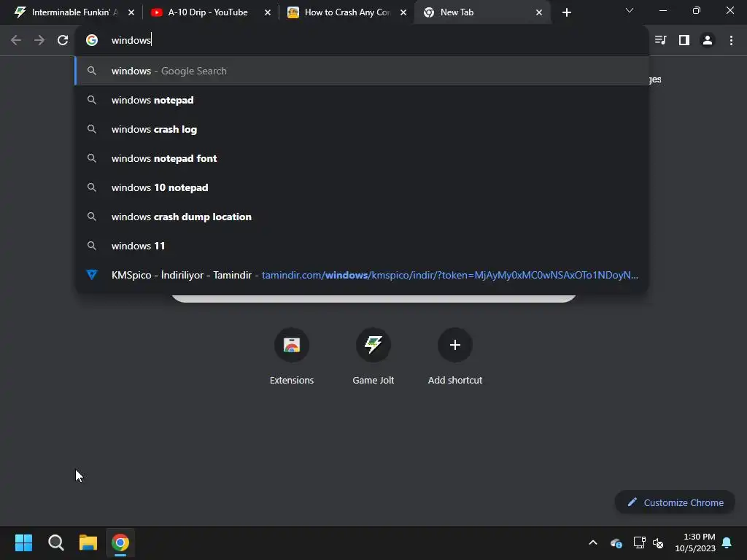This screenshot has width=747, height=560.
Task: Open the KMSpico Tamindir history suggestion
Action: [x=362, y=275]
